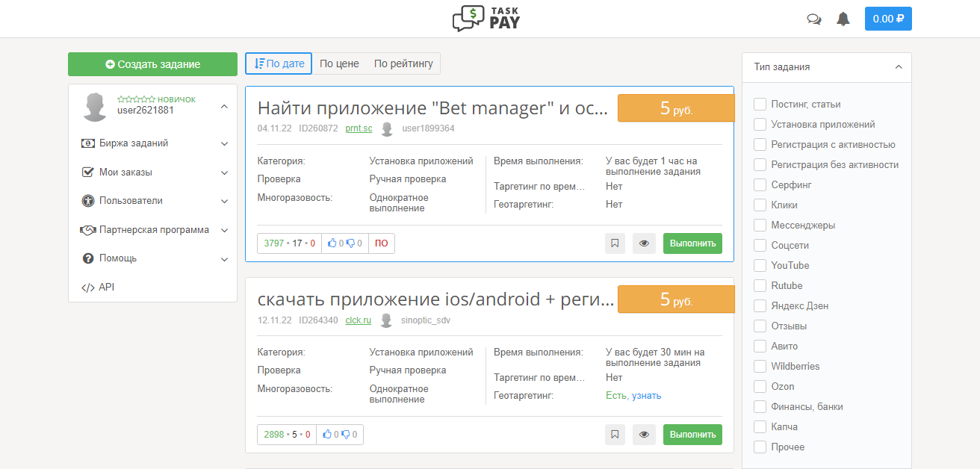Check the Серфинг checkbox

[760, 184]
